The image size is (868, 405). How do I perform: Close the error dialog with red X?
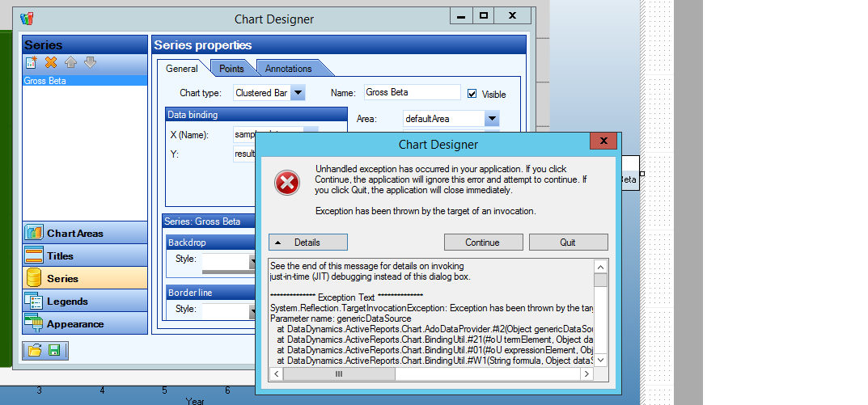tap(603, 141)
